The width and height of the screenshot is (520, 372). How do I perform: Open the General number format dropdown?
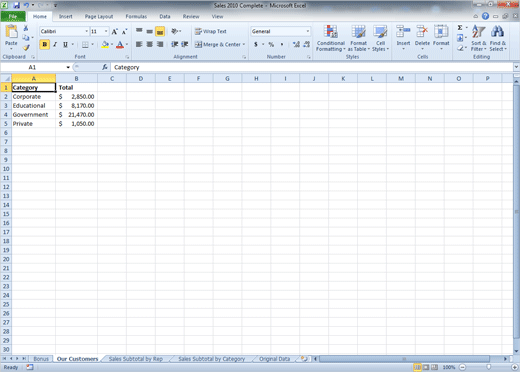pyautogui.click(x=307, y=31)
